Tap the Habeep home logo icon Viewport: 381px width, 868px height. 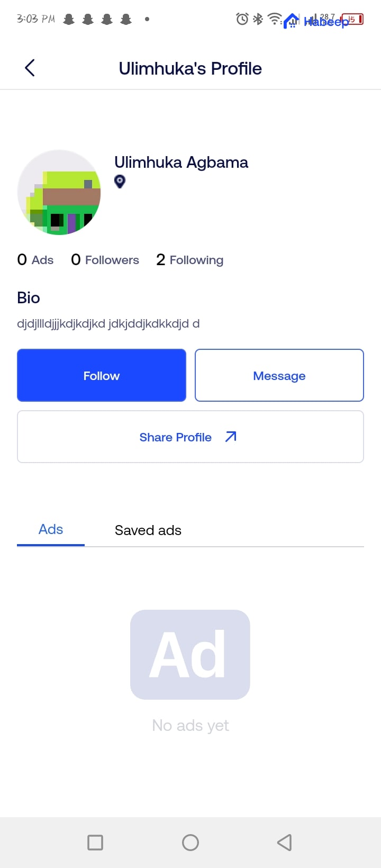point(292,21)
